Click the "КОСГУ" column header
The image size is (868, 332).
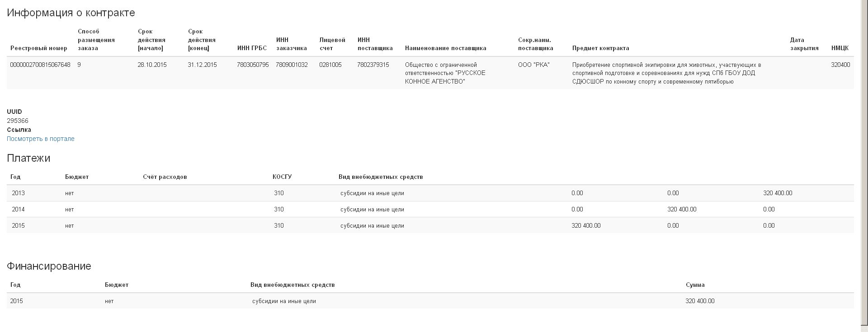click(x=282, y=177)
